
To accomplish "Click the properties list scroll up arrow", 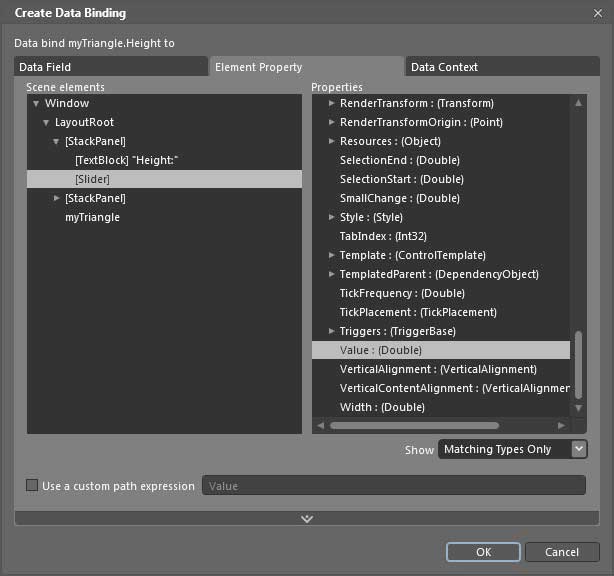I will [x=578, y=103].
